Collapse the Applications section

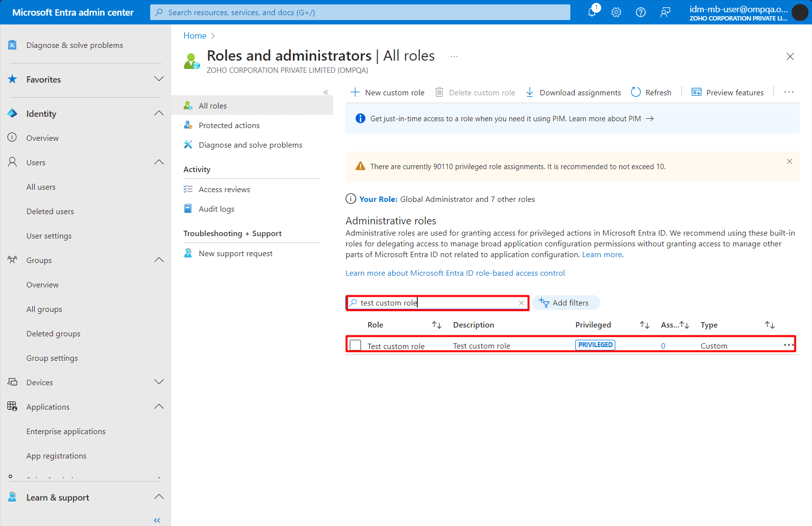pyautogui.click(x=158, y=406)
